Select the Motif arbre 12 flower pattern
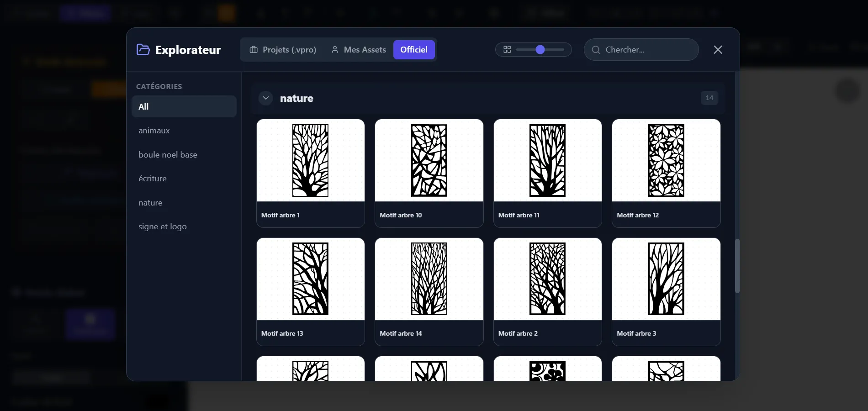Viewport: 868px width, 411px height. pos(666,161)
